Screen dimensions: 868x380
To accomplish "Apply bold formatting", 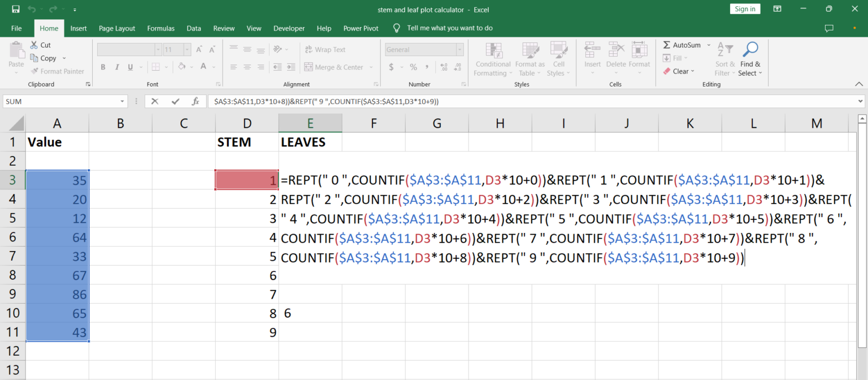I will 102,67.
